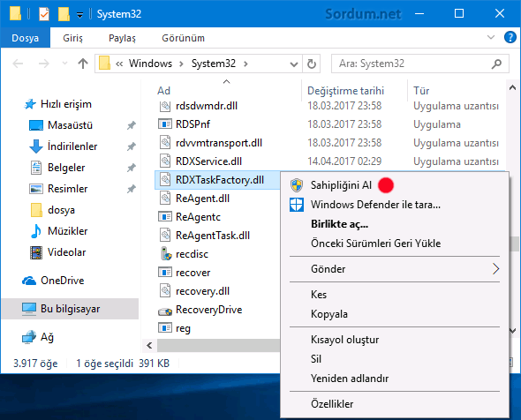
Task: Go back with the left arrow button
Action: tap(18, 64)
